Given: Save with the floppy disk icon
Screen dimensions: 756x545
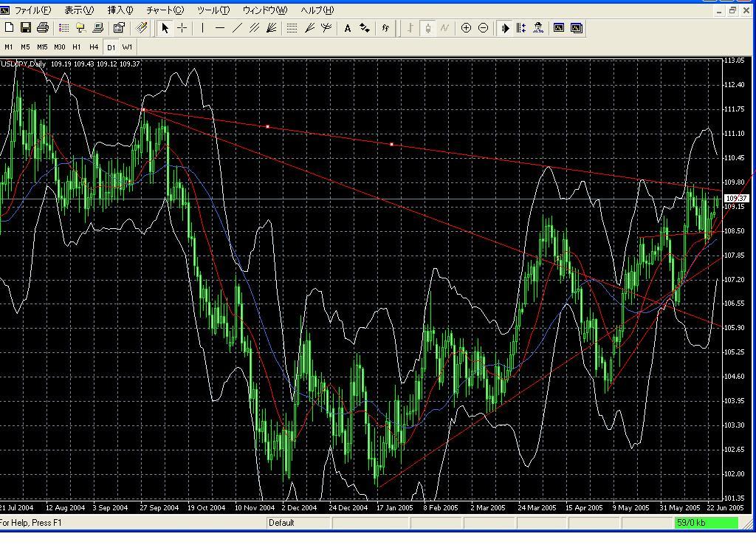Looking at the screenshot, I should (x=26, y=28).
